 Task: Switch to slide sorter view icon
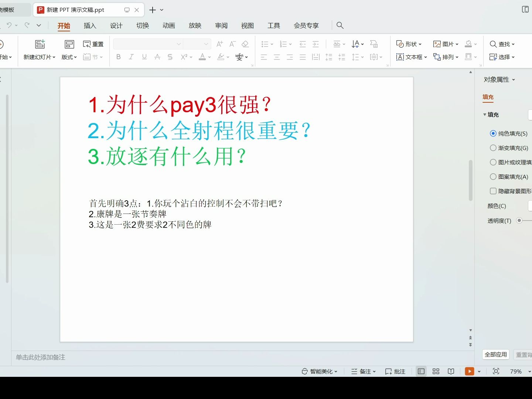pos(436,371)
